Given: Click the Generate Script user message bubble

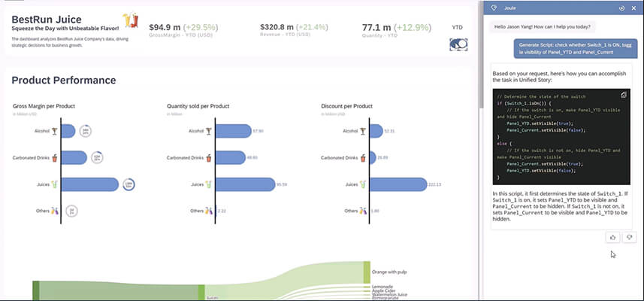Looking at the screenshot, I should pos(576,48).
